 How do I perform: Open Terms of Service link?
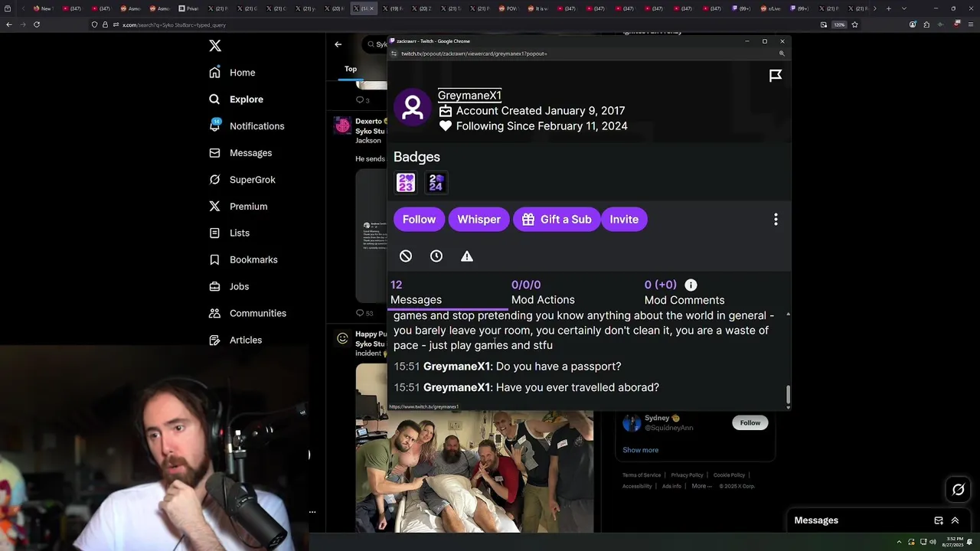pos(642,475)
